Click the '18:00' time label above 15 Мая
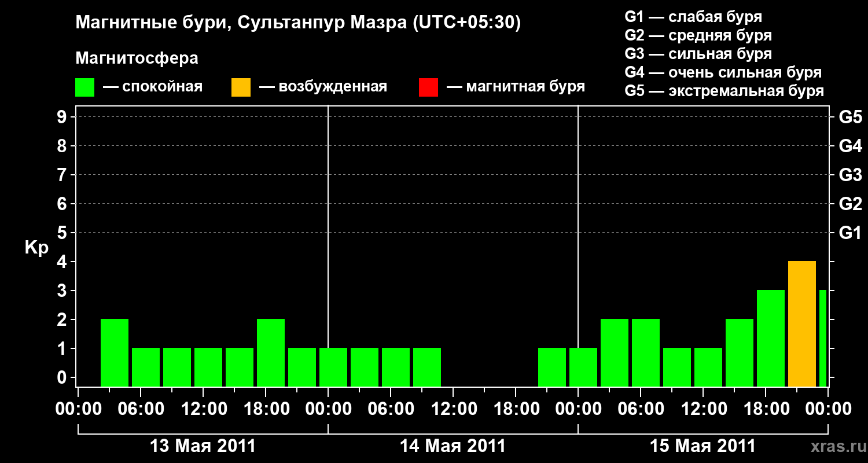Viewport: 868px width, 463px height. pyautogui.click(x=766, y=409)
